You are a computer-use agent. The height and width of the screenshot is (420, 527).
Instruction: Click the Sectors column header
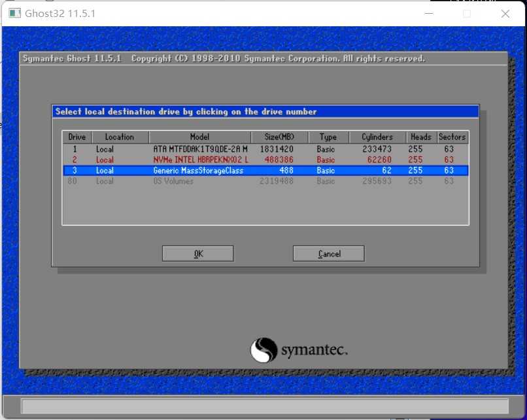[452, 137]
